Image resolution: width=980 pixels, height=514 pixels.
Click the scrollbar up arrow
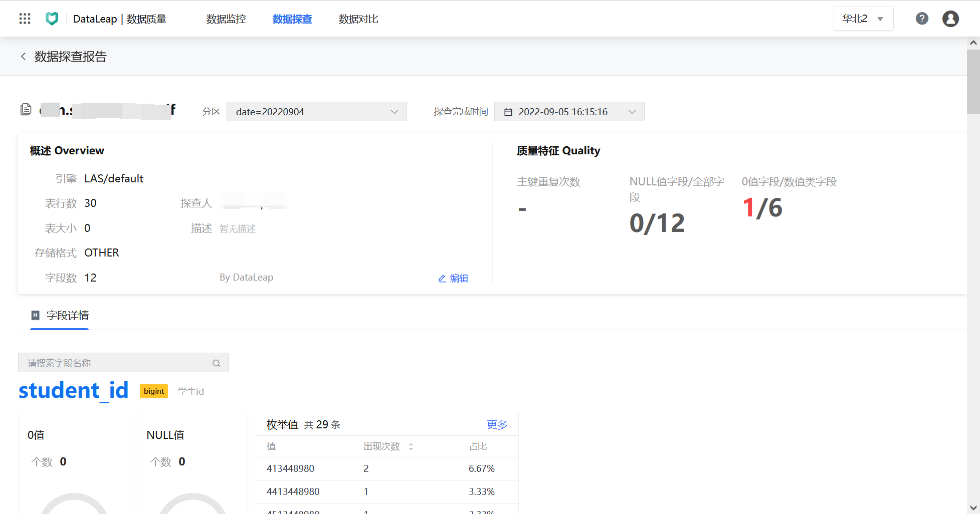(x=973, y=43)
